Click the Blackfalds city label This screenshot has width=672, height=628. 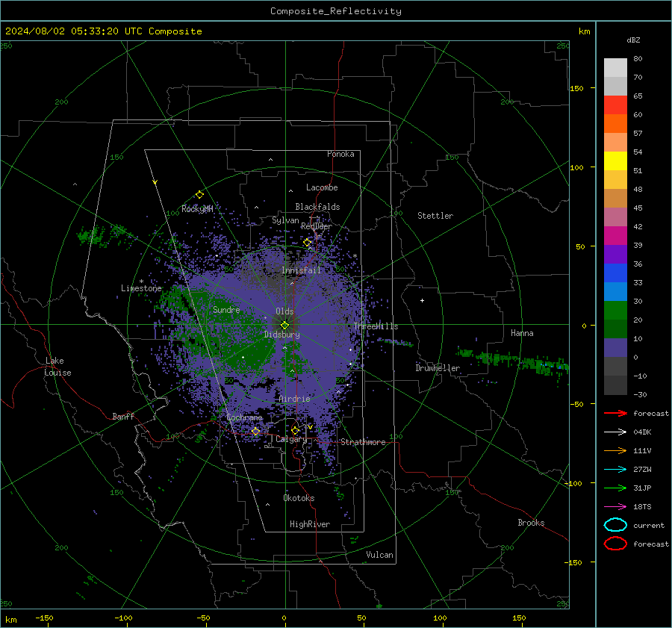coord(317,207)
